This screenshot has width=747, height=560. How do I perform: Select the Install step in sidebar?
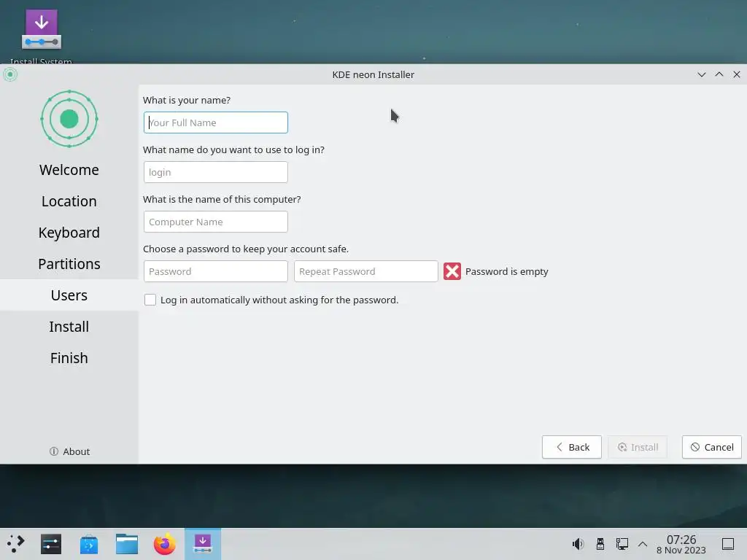(x=69, y=327)
